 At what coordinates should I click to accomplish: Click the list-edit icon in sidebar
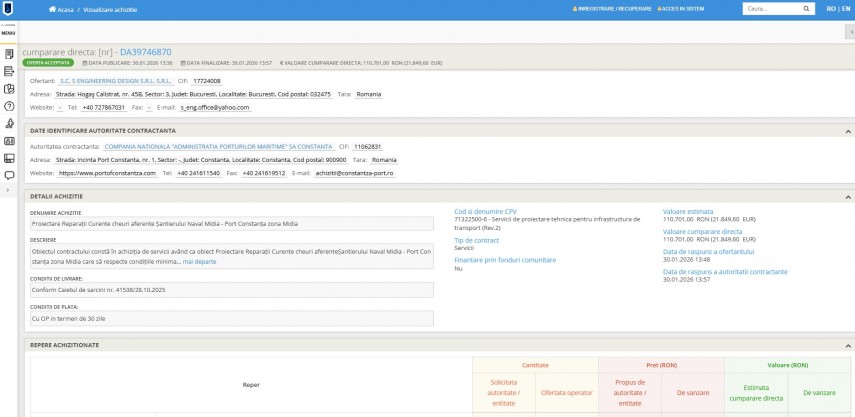9,70
